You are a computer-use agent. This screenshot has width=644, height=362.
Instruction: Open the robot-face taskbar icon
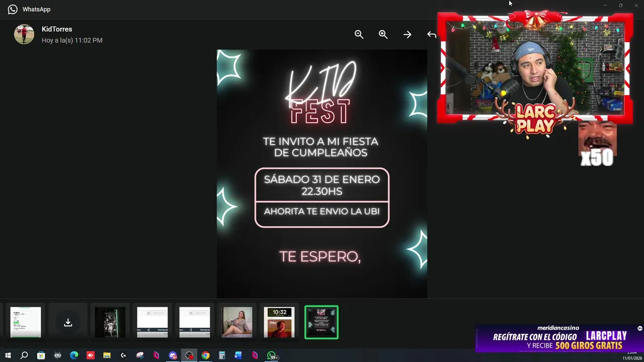click(x=57, y=355)
